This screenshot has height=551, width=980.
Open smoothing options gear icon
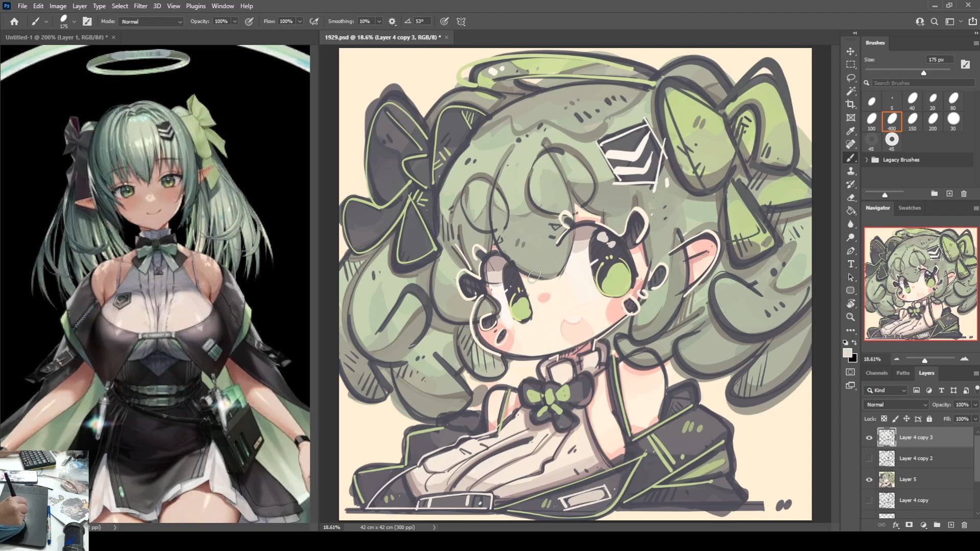[392, 21]
